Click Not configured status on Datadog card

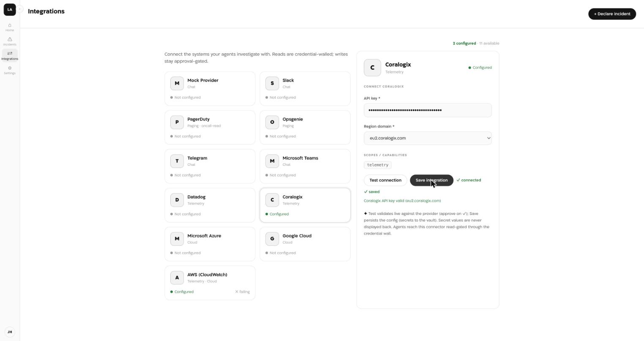(x=186, y=214)
